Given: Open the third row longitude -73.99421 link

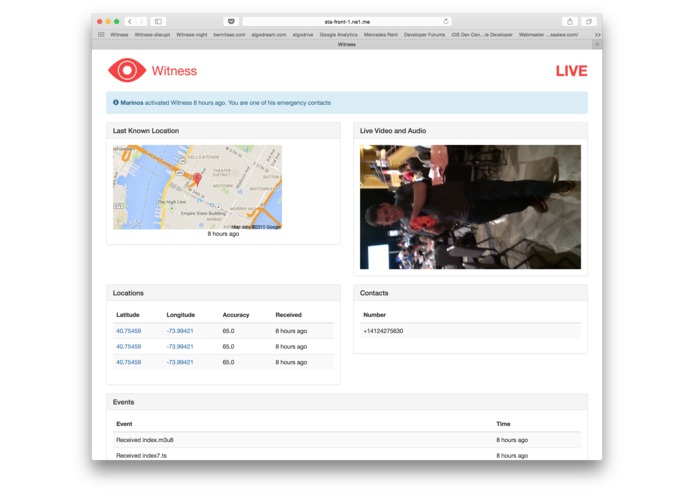Looking at the screenshot, I should (180, 362).
